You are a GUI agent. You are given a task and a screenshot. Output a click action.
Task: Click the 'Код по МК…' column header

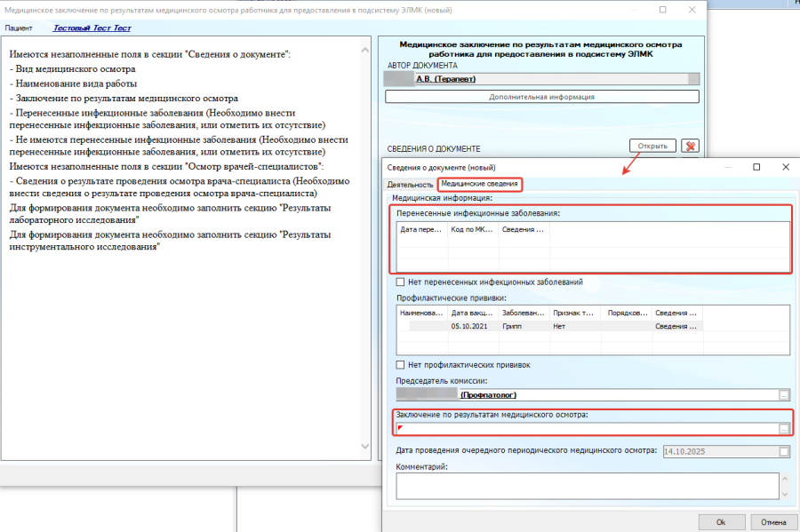pos(473,230)
